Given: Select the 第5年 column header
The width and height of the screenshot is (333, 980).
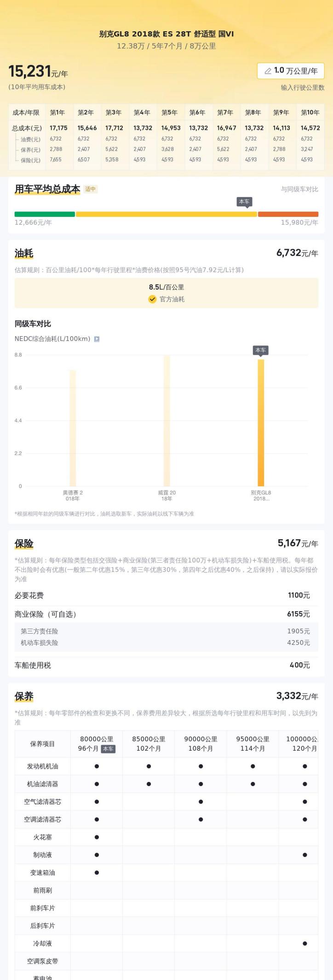Looking at the screenshot, I should click(169, 112).
